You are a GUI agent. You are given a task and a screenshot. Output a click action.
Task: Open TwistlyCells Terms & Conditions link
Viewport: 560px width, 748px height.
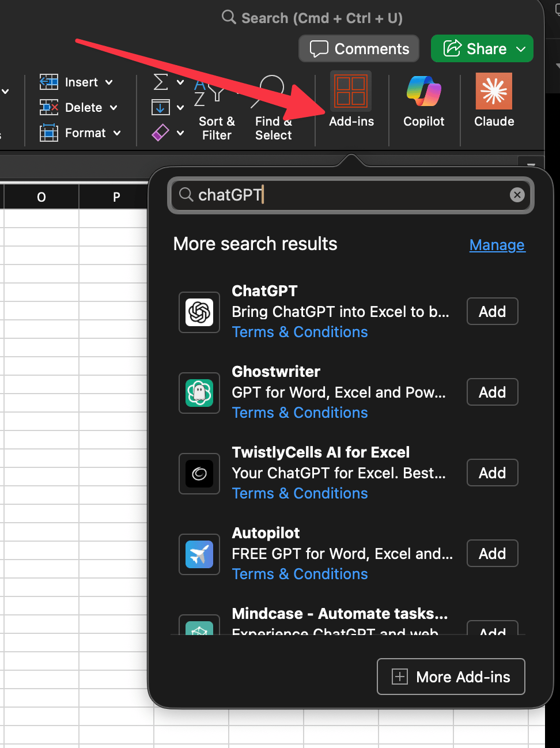300,493
